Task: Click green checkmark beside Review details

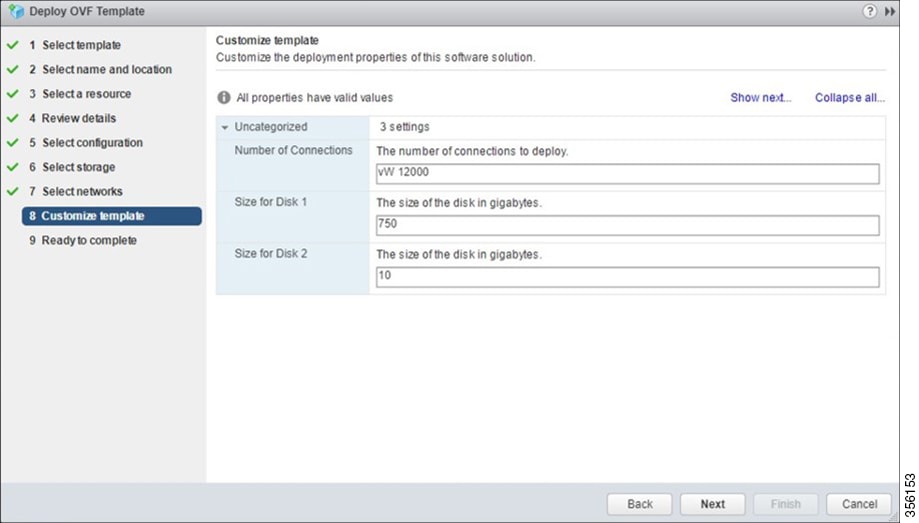Action: 12,118
